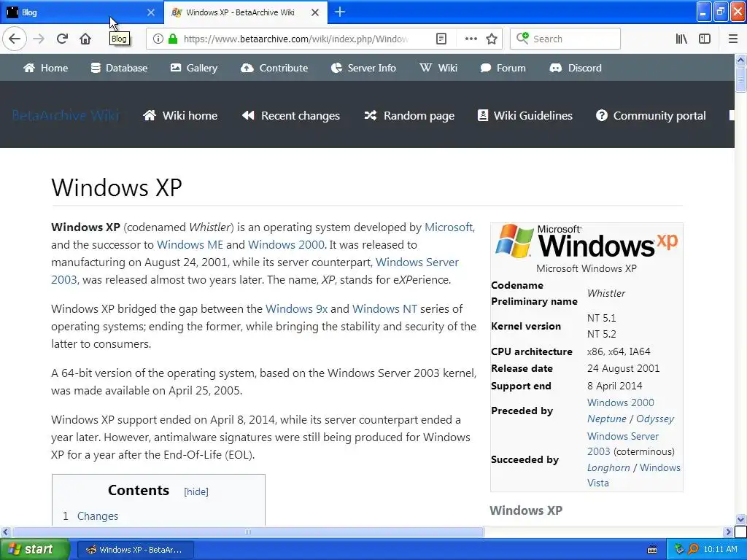Open Wiki Guidelines
747x560 pixels.
525,115
